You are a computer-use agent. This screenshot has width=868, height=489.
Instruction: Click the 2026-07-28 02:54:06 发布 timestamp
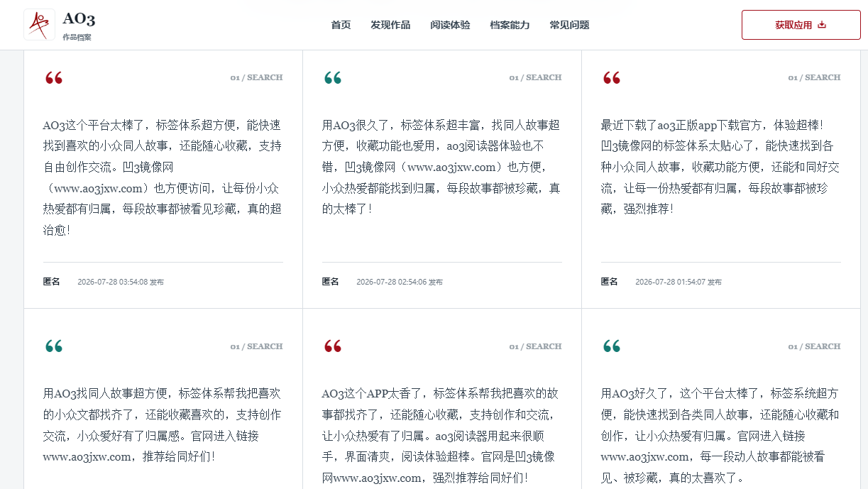coord(399,282)
